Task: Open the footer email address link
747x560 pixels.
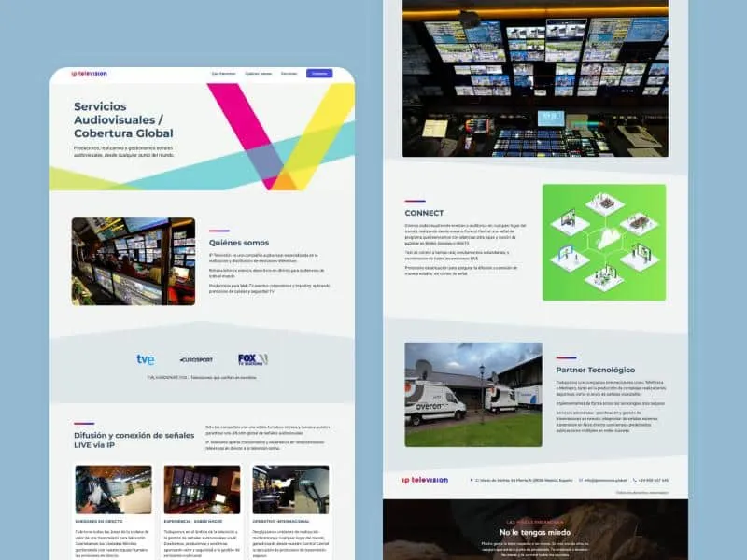Action: pos(605,481)
